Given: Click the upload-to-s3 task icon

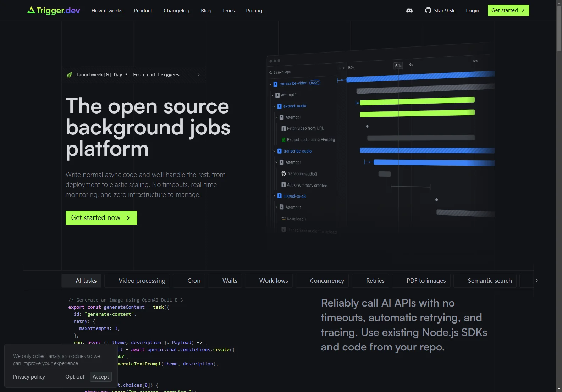Looking at the screenshot, I should (x=280, y=196).
